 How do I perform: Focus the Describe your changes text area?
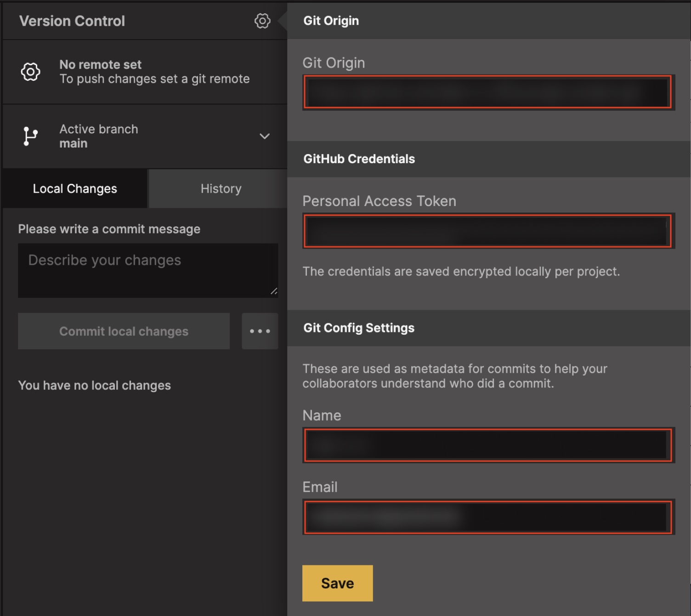(x=147, y=270)
